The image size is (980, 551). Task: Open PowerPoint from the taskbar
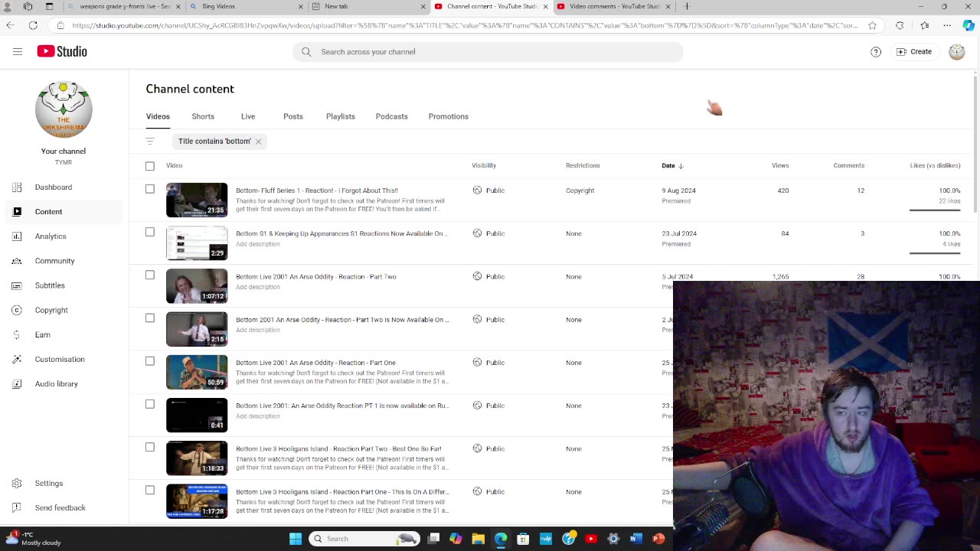(658, 539)
